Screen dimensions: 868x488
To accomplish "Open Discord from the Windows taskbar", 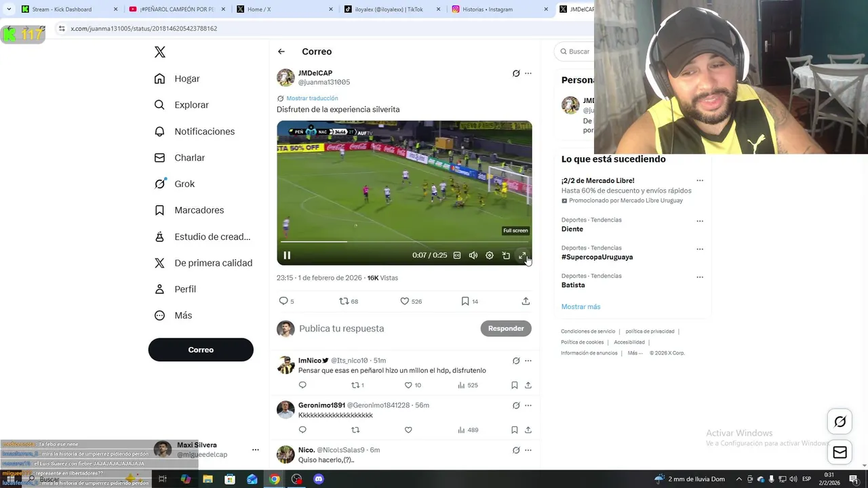I will (319, 479).
